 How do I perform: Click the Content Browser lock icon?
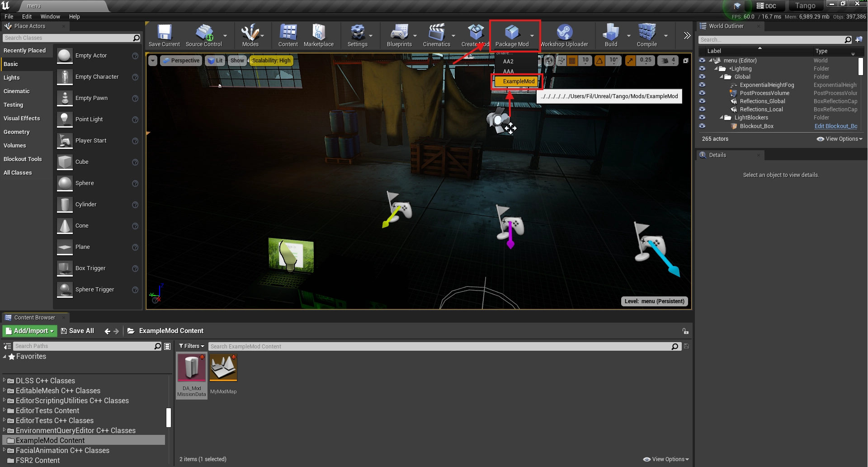(685, 331)
